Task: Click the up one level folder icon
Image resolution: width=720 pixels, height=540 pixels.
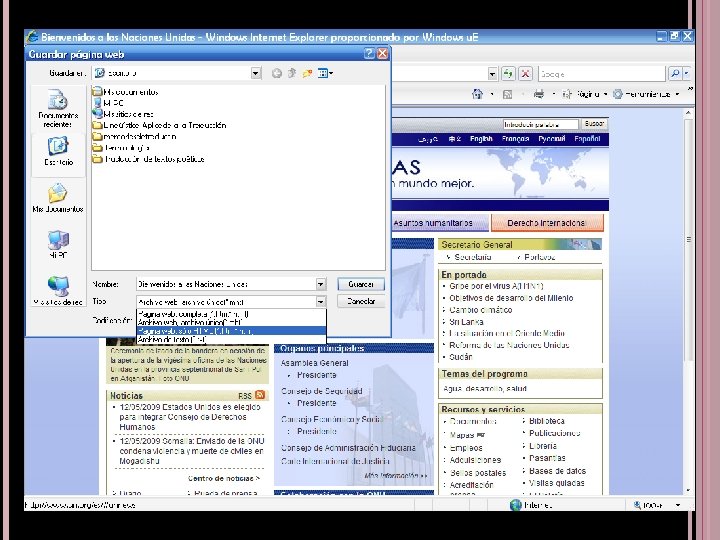Action: 292,73
